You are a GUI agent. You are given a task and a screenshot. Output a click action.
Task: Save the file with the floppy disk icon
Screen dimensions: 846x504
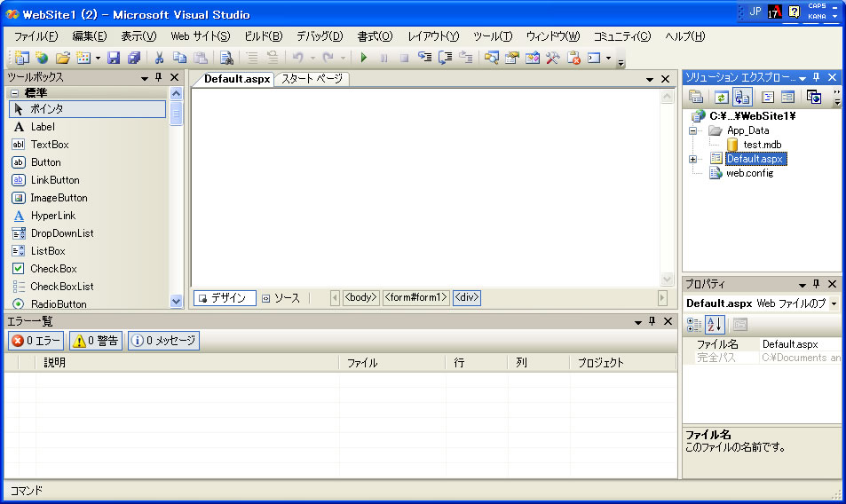coord(114,57)
